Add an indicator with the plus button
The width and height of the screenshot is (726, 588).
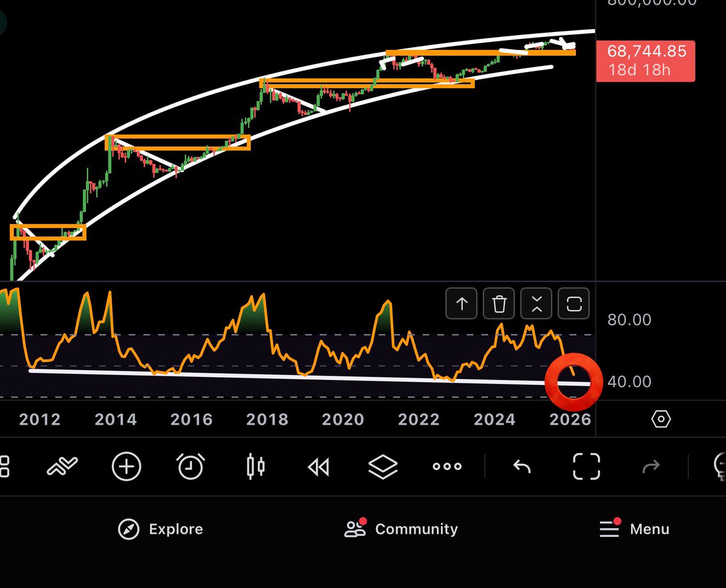[x=126, y=466]
